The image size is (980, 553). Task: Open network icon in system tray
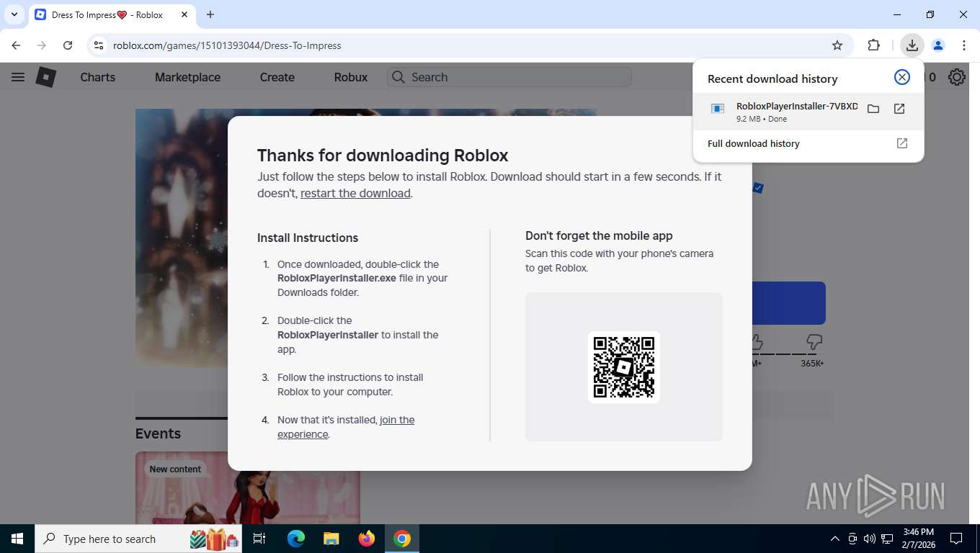pyautogui.click(x=887, y=539)
